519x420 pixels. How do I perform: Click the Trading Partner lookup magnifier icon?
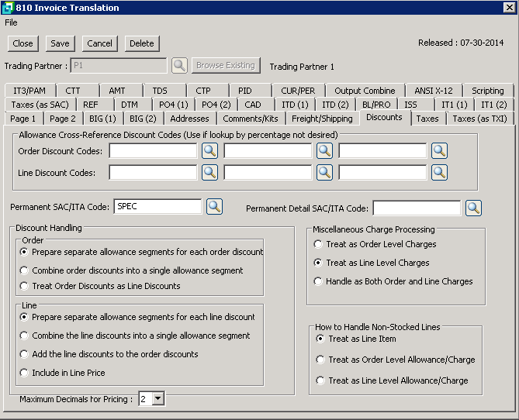[179, 66]
